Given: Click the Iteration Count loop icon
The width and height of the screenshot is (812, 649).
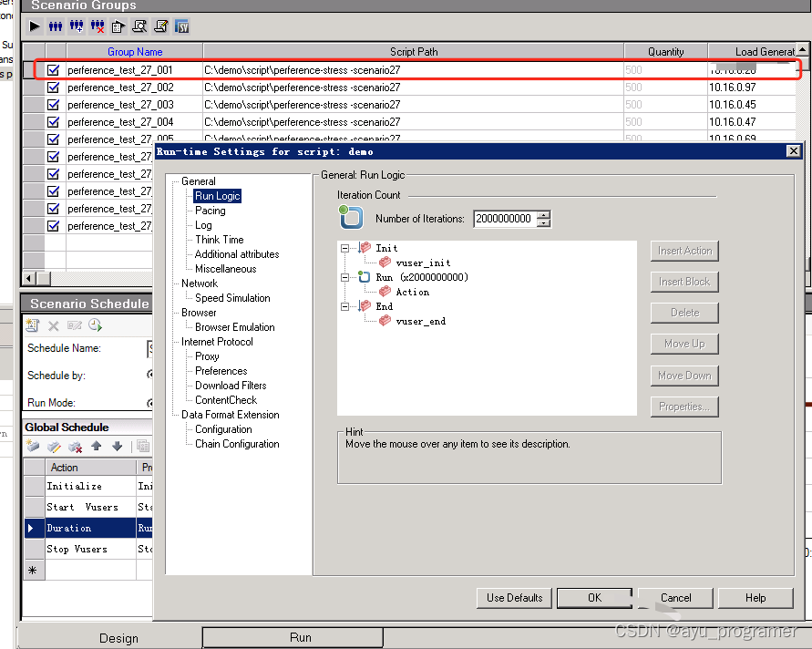Looking at the screenshot, I should point(351,217).
